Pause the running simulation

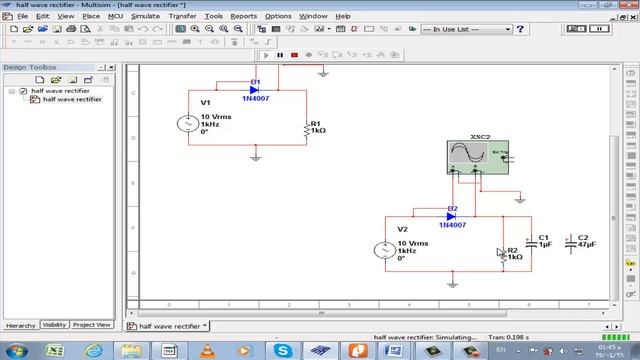[x=280, y=55]
